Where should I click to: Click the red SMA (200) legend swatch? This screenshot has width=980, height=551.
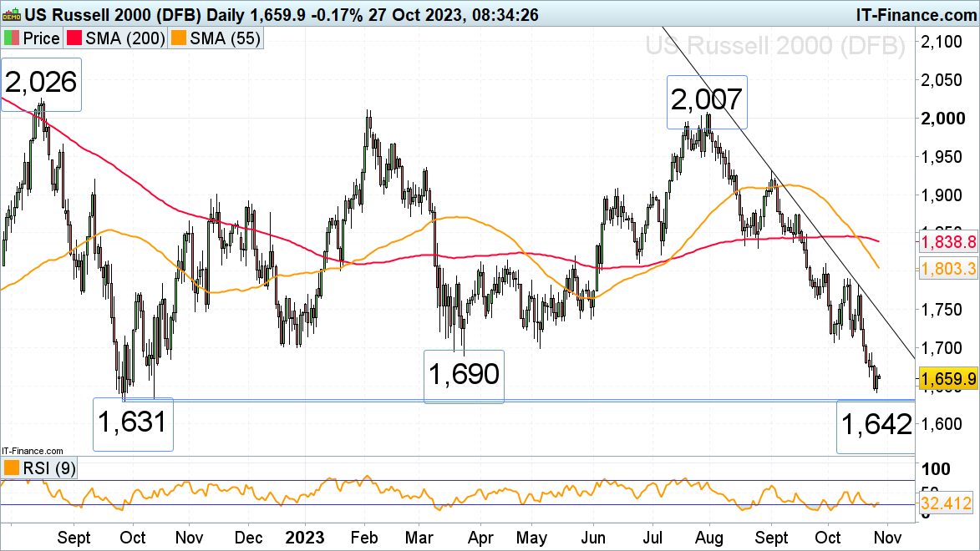point(74,38)
